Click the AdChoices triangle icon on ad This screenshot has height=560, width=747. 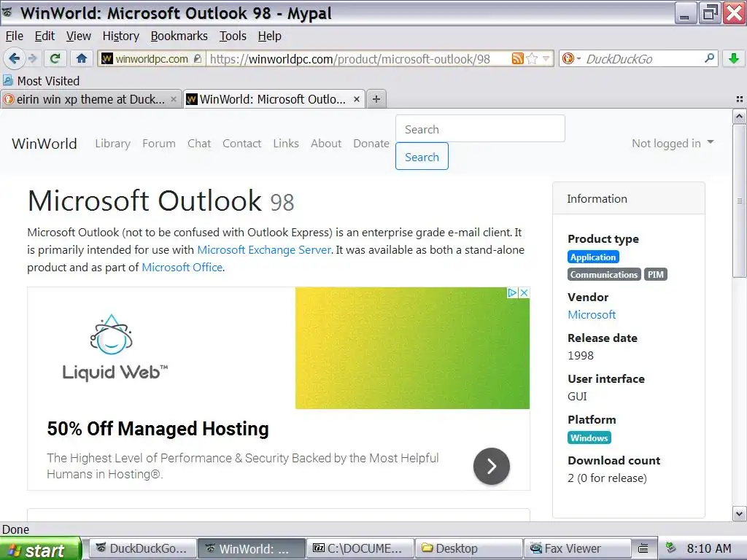point(512,293)
